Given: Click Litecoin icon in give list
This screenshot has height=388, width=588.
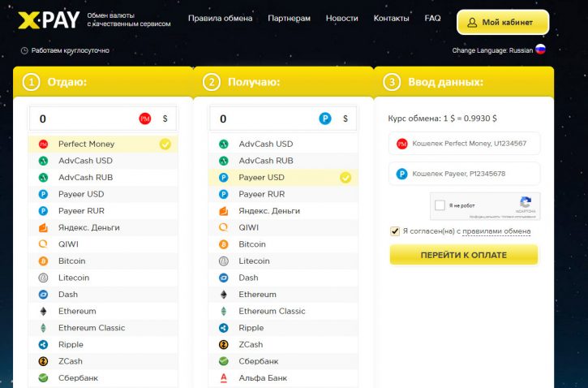Looking at the screenshot, I should [x=43, y=278].
